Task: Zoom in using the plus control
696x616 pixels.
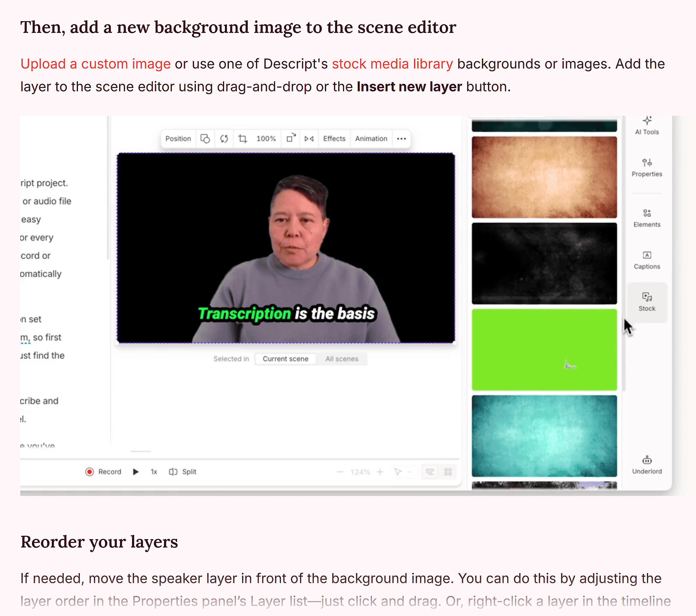Action: [380, 472]
